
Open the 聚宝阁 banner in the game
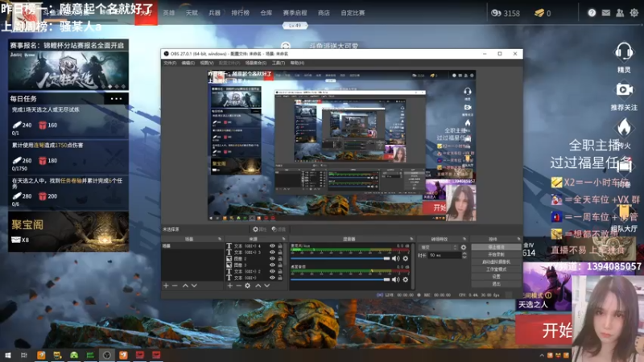point(68,232)
